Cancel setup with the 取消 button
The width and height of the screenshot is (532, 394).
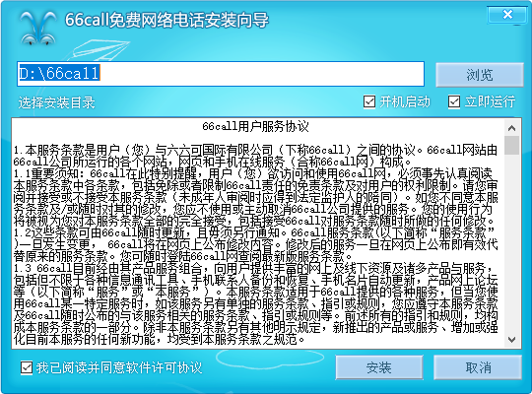click(x=478, y=367)
